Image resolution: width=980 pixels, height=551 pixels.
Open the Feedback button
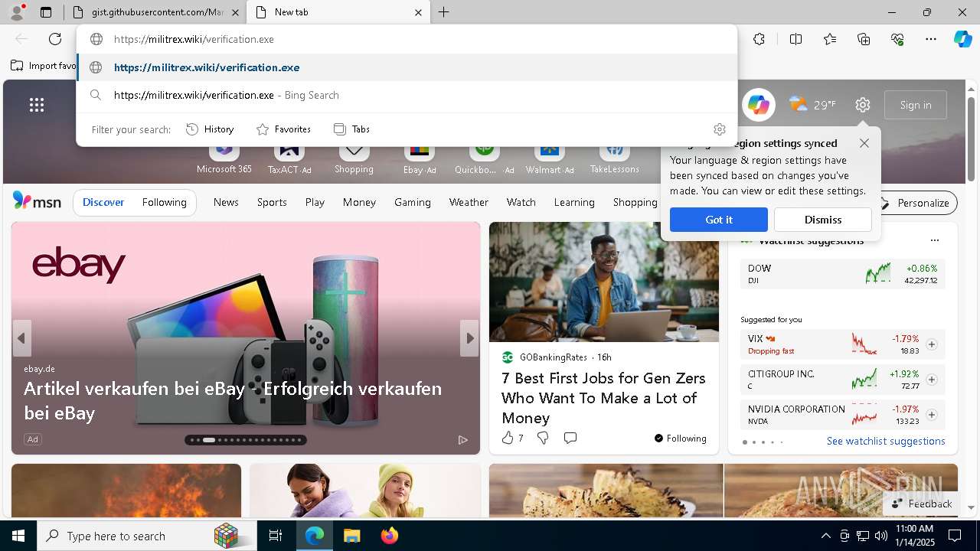pyautogui.click(x=921, y=504)
